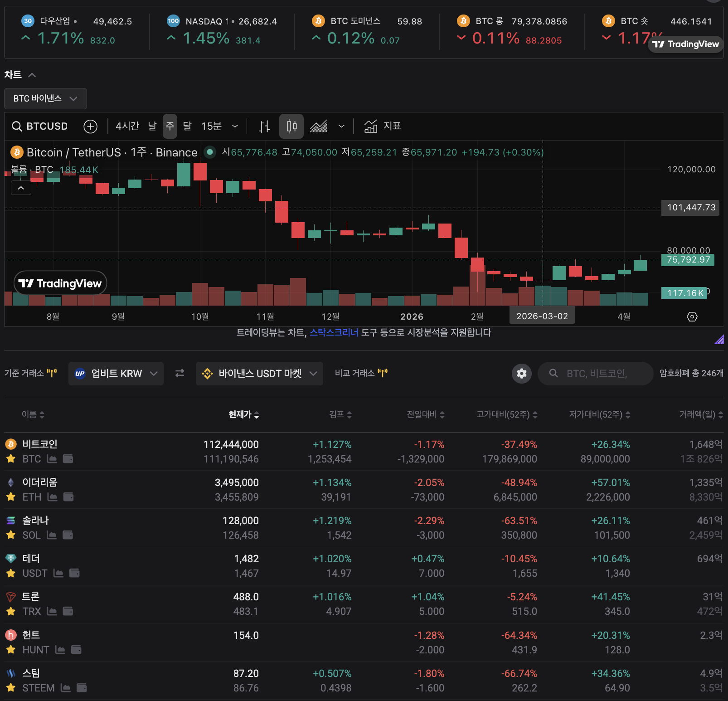This screenshot has height=701, width=728.
Task: Select the candlestick chart style icon
Action: click(x=291, y=127)
